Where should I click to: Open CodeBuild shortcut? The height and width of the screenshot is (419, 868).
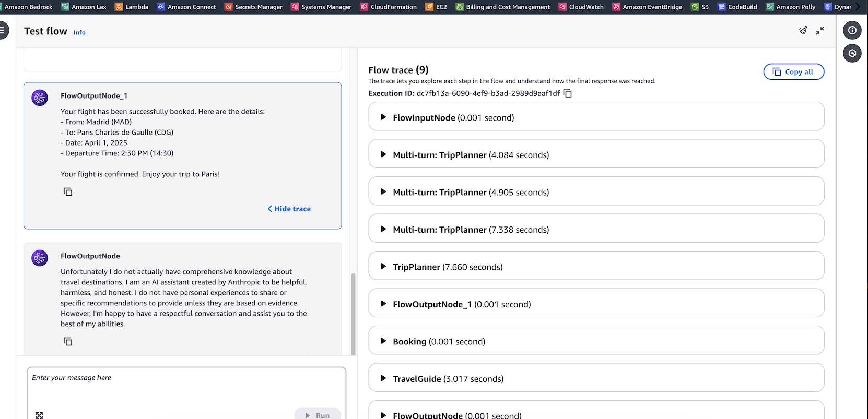[737, 7]
